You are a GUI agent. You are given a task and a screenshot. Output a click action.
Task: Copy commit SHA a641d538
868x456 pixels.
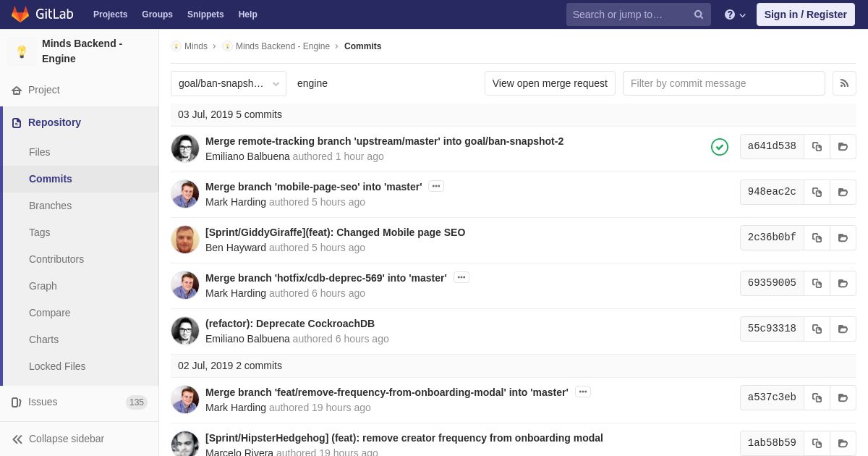coord(817,146)
